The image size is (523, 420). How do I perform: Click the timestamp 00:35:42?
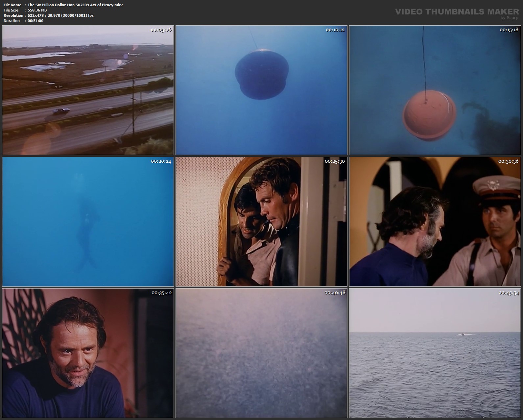coord(161,292)
